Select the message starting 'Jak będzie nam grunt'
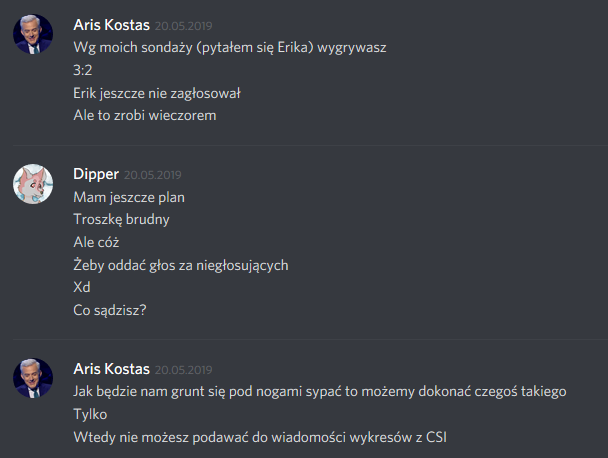The height and width of the screenshot is (458, 608). 320,392
